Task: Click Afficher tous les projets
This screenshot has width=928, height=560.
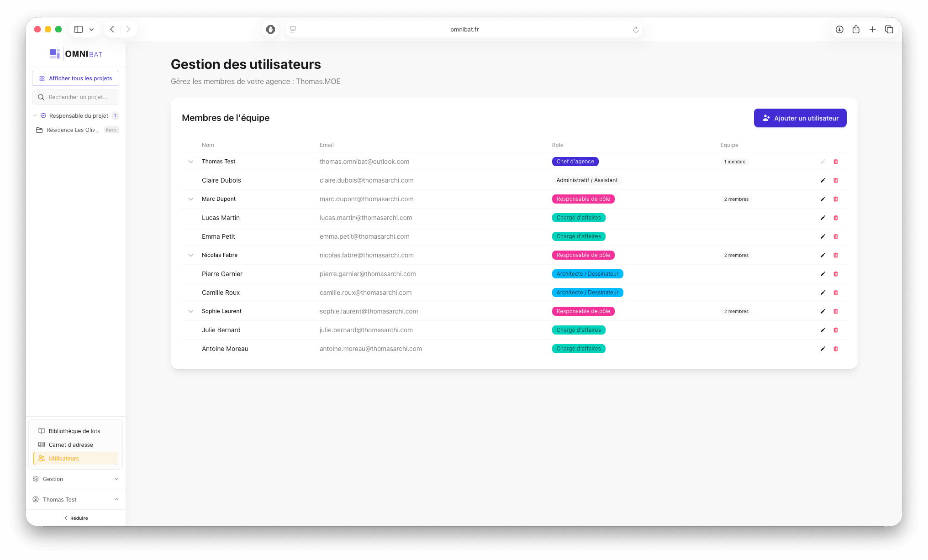Action: pos(75,78)
